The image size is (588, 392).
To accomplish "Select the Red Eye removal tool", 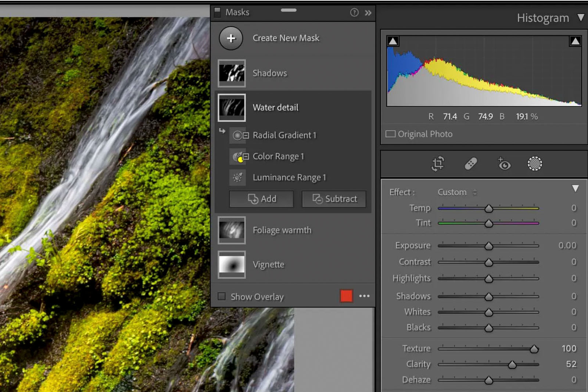I will click(503, 164).
